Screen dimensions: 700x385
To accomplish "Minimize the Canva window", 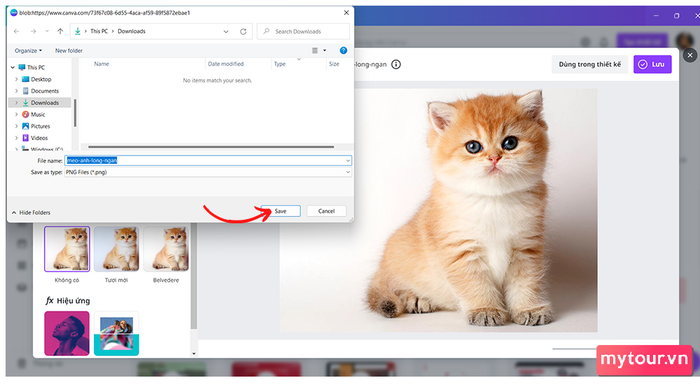I will (656, 16).
